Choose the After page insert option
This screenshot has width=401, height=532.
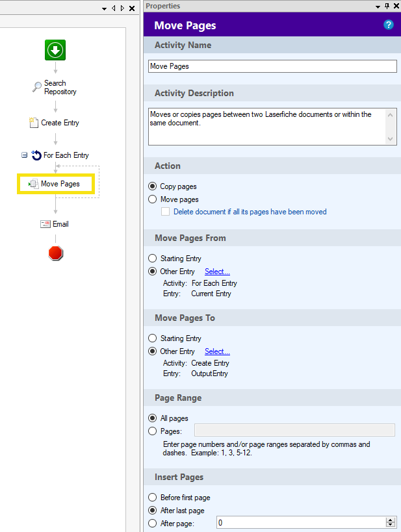tap(153, 523)
